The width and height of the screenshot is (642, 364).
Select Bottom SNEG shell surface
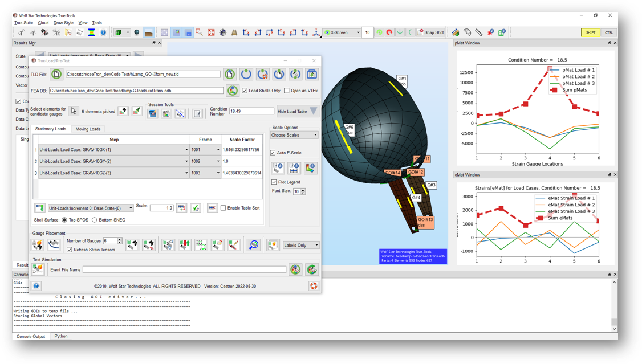(x=95, y=220)
